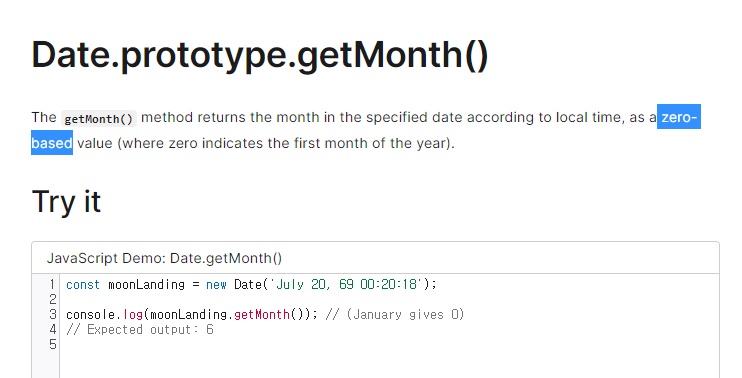Image resolution: width=742 pixels, height=378 pixels.
Task: Select line number 3 in the gutter
Action: (x=53, y=315)
